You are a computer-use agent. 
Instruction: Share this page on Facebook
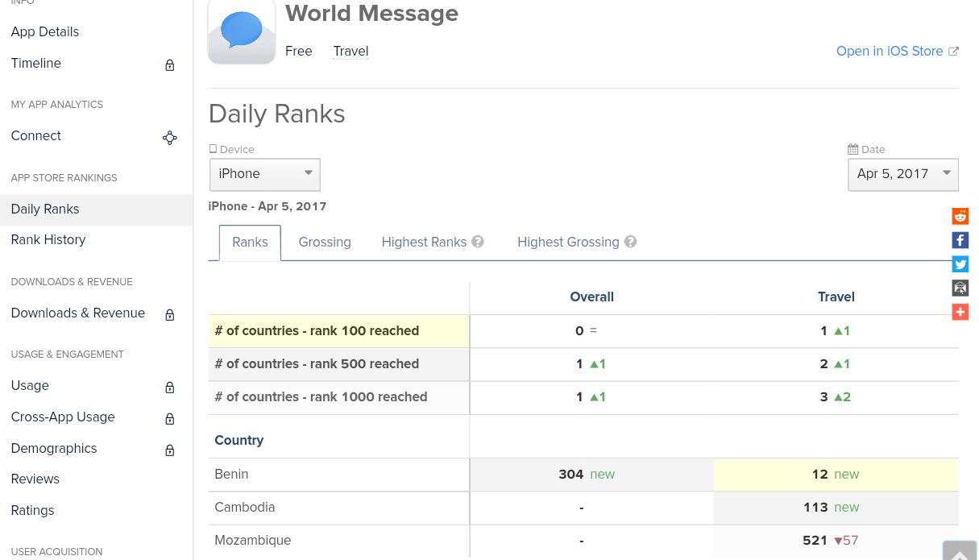tap(960, 240)
